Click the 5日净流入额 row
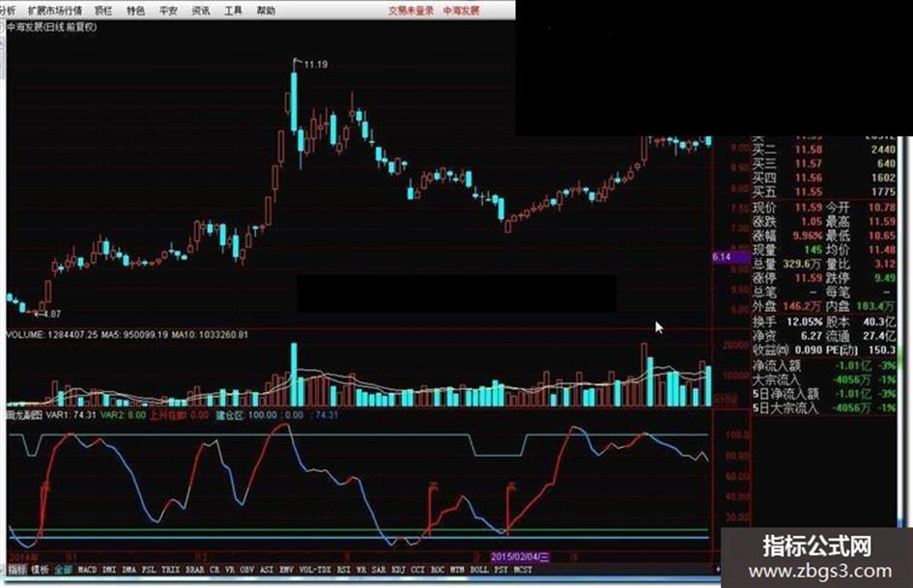The height and width of the screenshot is (588, 913). 824,394
